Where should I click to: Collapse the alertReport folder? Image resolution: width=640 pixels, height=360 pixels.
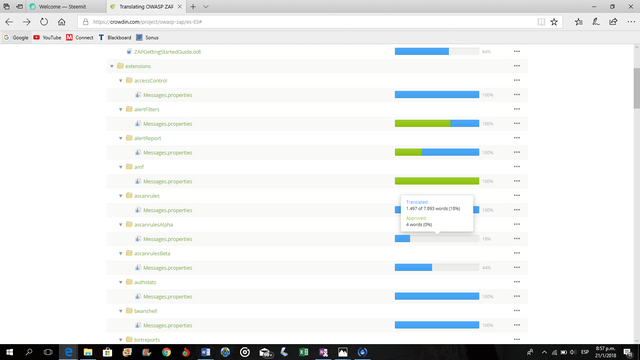click(121, 138)
